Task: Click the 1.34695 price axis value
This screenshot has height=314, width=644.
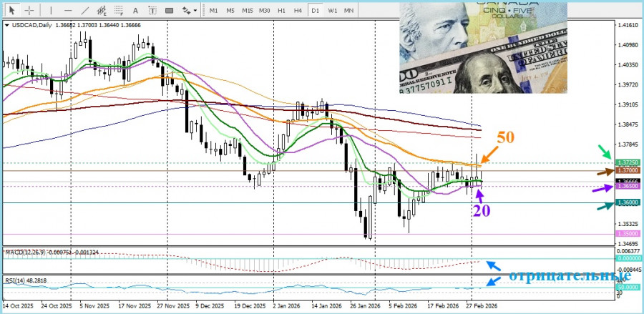Action: click(628, 244)
